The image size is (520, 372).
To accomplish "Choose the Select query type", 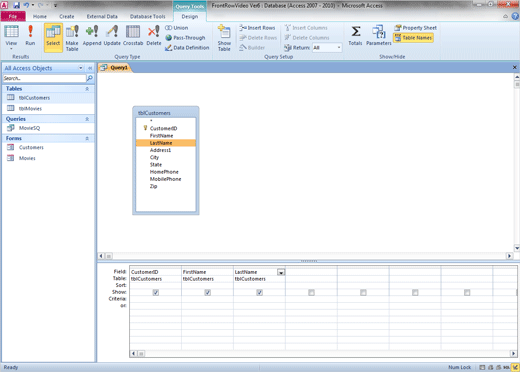I will coord(53,37).
